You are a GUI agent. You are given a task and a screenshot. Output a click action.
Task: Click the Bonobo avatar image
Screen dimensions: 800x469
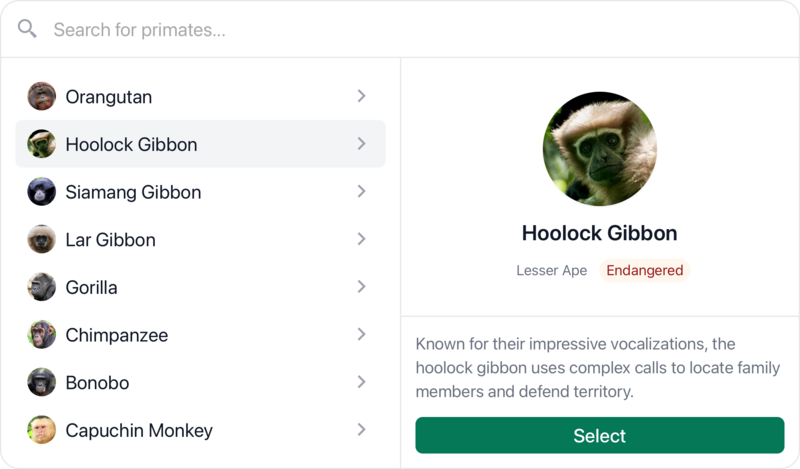tap(41, 382)
